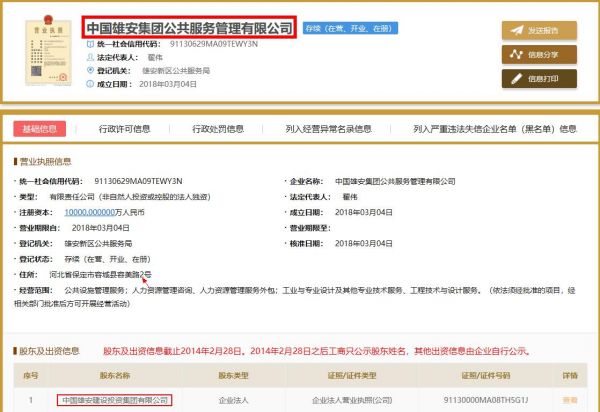Click the 信息打印 print button
The image size is (600, 412).
539,79
